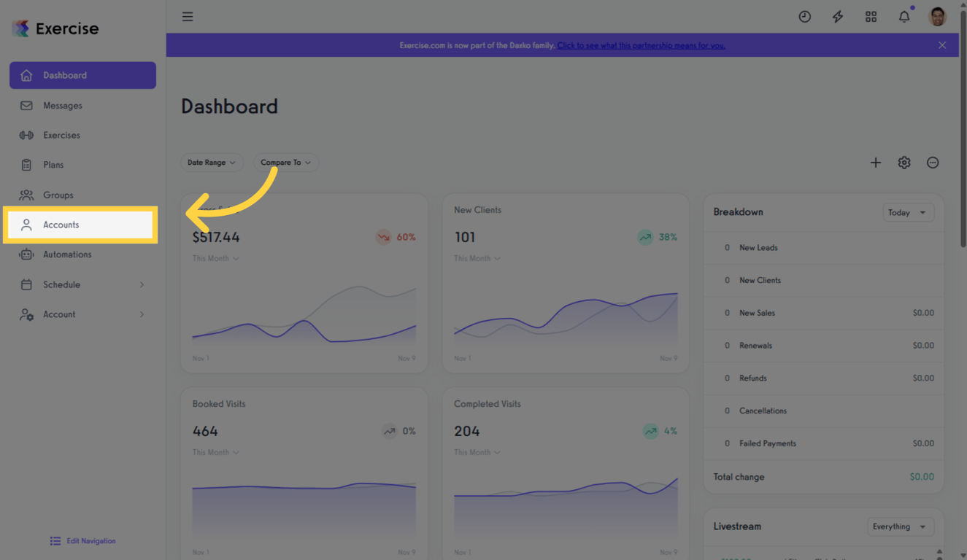Open the Automations section

click(70, 254)
